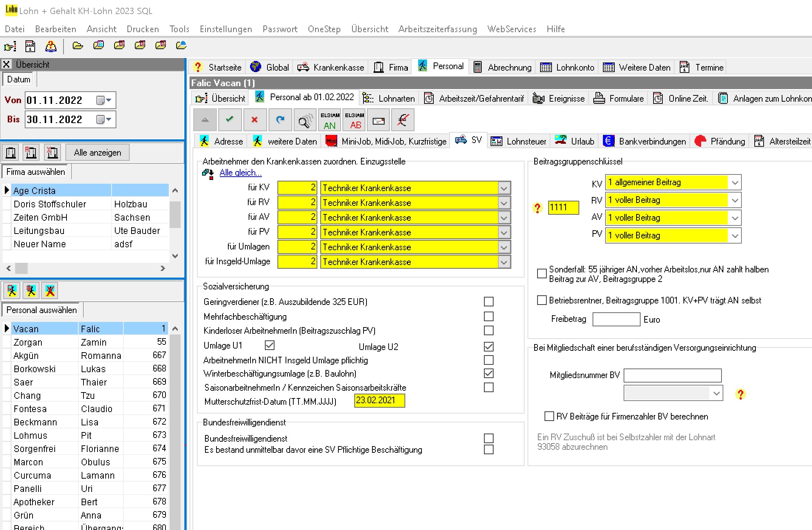The height and width of the screenshot is (530, 812).
Task: Click the Personal auswählen button
Action: tap(42, 310)
